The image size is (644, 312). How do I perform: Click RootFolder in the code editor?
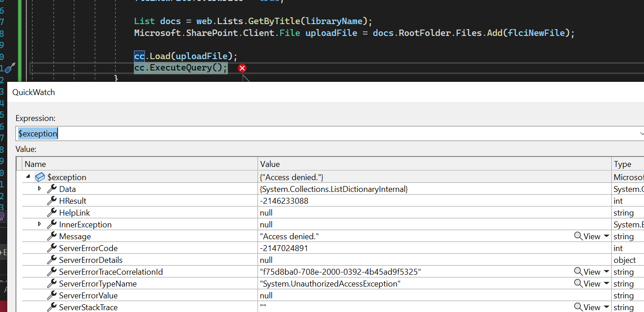point(422,33)
